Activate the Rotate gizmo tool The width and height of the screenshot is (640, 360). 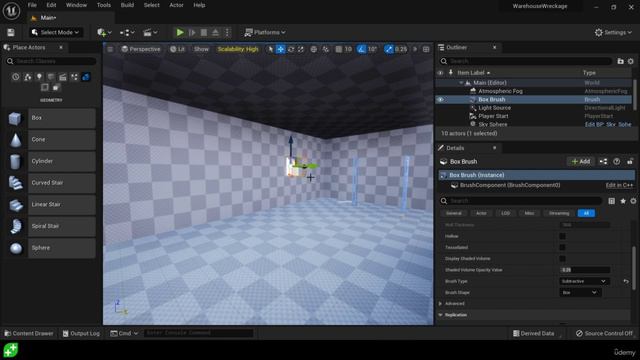coord(291,49)
